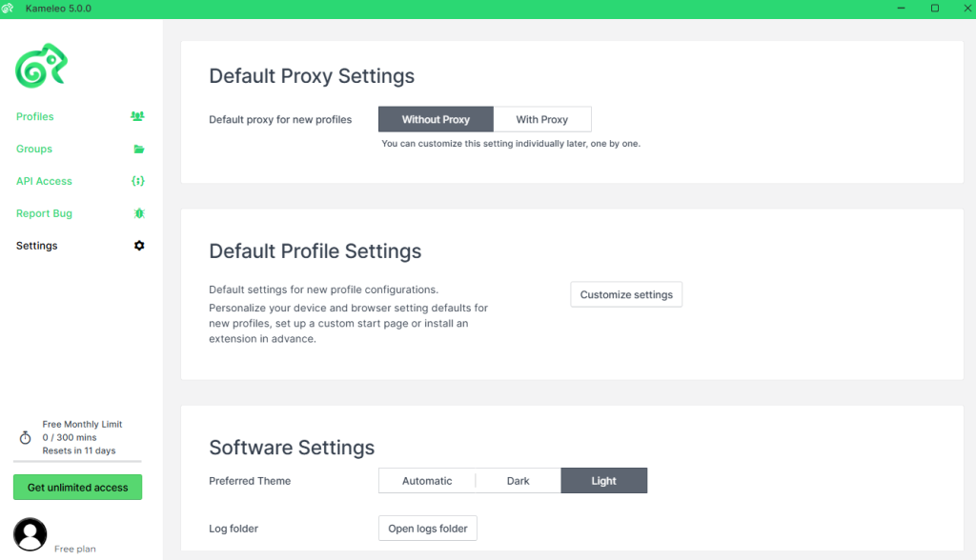Click the 'Log folder' label
Viewport: 976px width, 560px height.
(234, 529)
